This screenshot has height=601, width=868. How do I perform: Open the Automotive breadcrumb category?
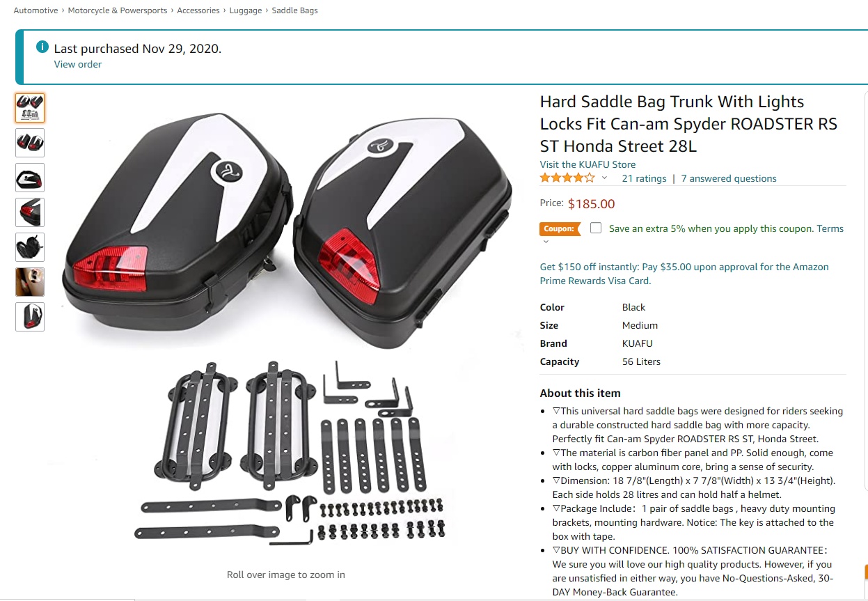coord(35,10)
